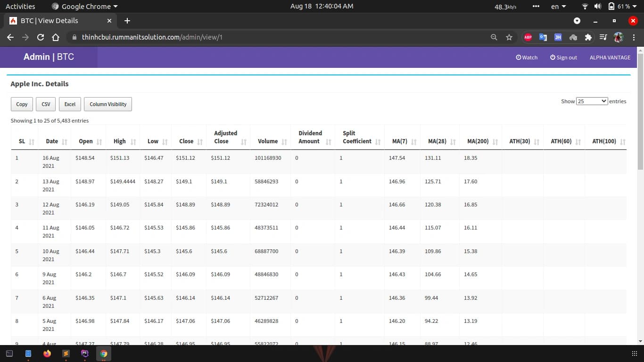The height and width of the screenshot is (362, 644).
Task: Click the JH extension icon
Action: [x=558, y=37]
